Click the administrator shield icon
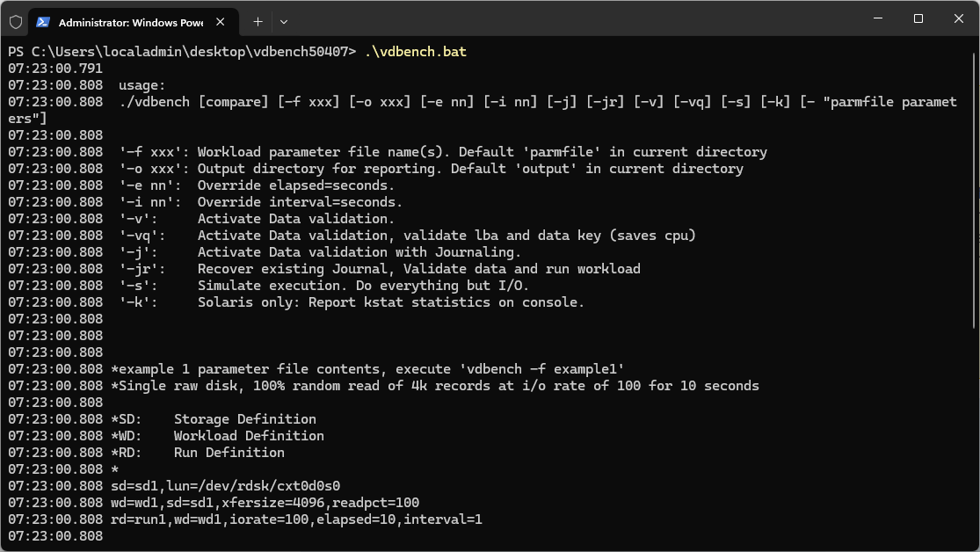Screen dimensions: 980x552 pos(16,21)
